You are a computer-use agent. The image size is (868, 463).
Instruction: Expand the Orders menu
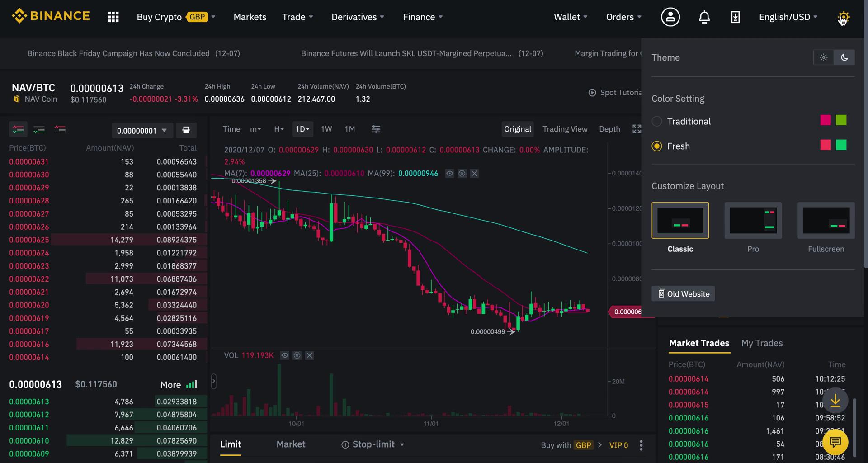pyautogui.click(x=623, y=17)
